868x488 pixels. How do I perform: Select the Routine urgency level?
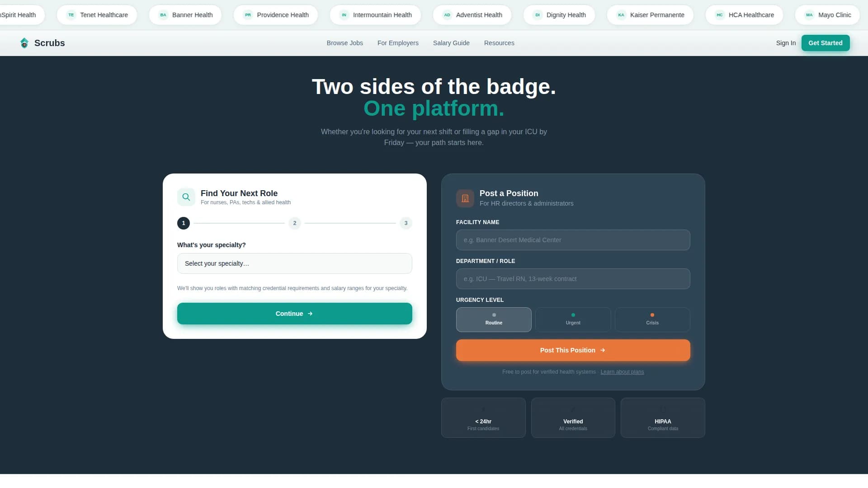[x=494, y=319]
